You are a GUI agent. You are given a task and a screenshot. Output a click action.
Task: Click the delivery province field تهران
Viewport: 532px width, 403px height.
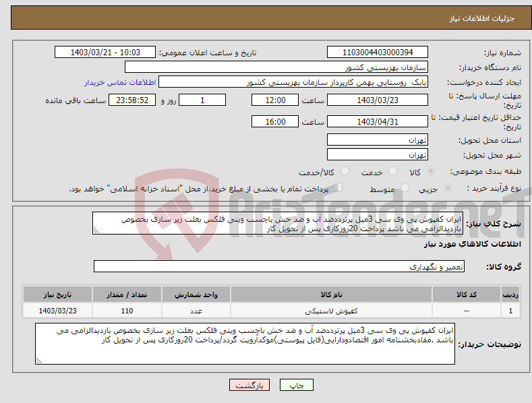[x=378, y=139]
